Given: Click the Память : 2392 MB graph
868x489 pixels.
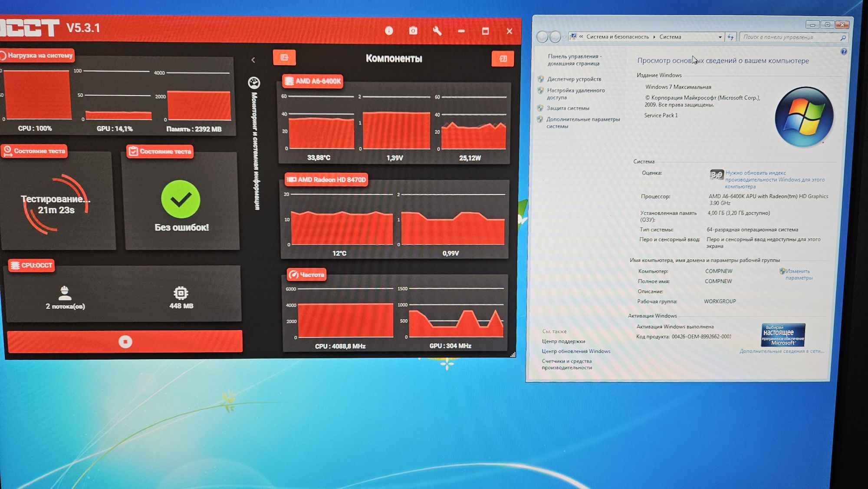Looking at the screenshot, I should click(x=199, y=96).
